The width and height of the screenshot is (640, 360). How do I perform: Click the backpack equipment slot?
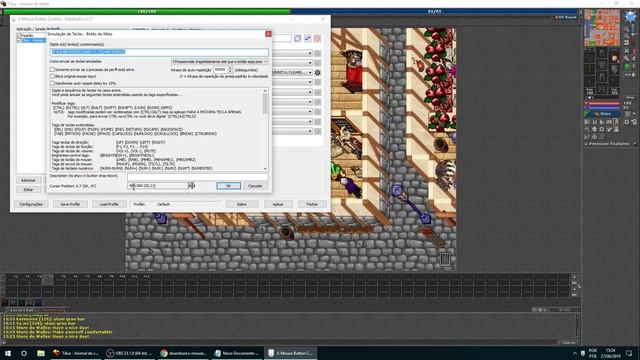pos(615,57)
